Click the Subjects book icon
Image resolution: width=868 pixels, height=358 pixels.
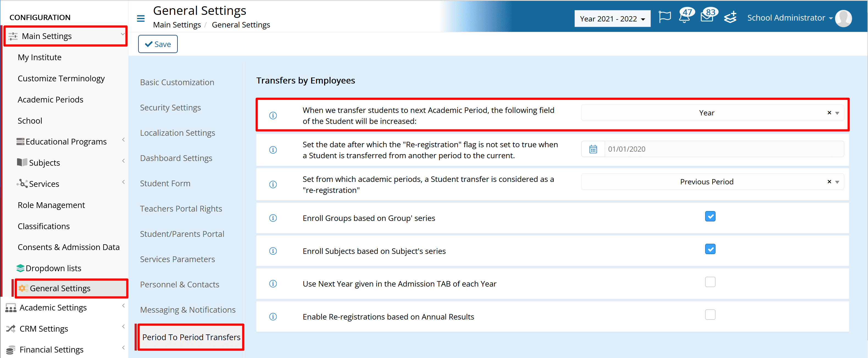click(22, 162)
